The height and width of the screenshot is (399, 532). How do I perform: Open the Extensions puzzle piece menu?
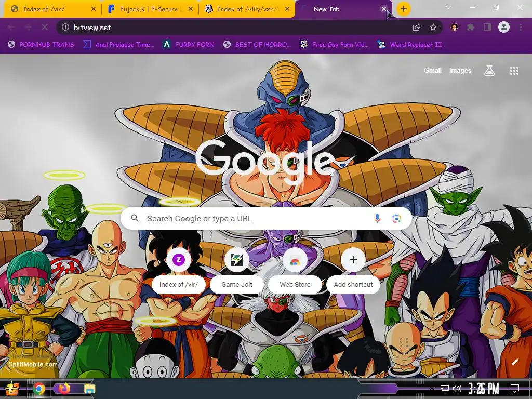(x=471, y=28)
